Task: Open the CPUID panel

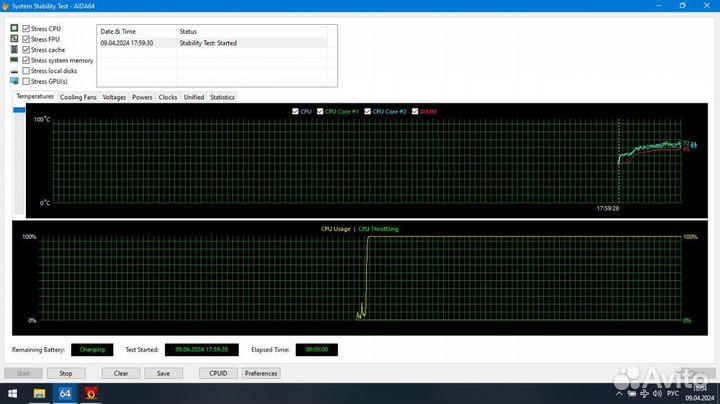Action: click(218, 373)
